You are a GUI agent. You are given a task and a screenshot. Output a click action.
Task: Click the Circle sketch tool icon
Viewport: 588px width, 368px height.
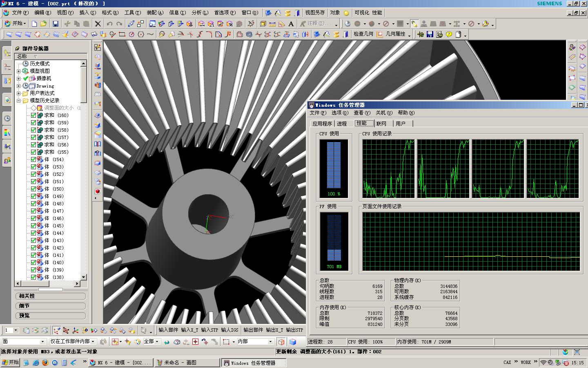point(131,34)
